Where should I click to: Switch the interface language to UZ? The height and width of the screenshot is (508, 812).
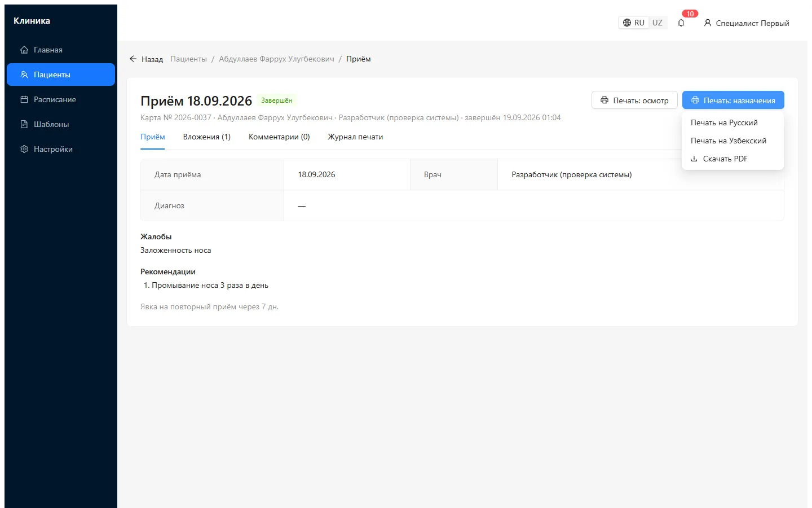coord(657,23)
